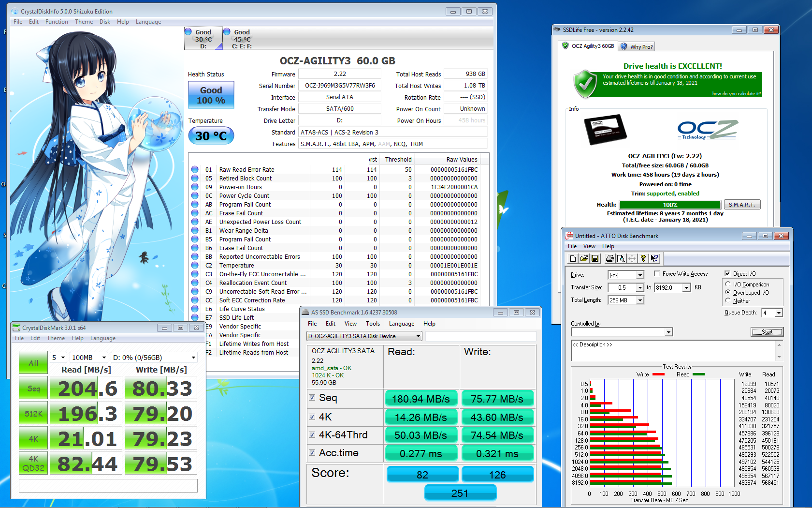This screenshot has height=508, width=812.
Task: Click the Print icon in ATTO toolbar
Action: coord(610,259)
